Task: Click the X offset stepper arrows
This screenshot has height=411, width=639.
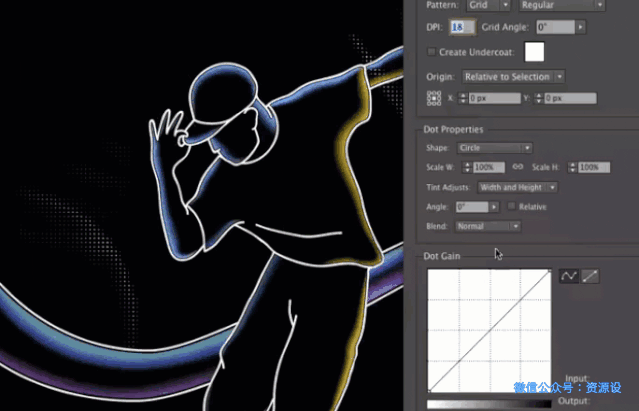Action: coord(463,98)
